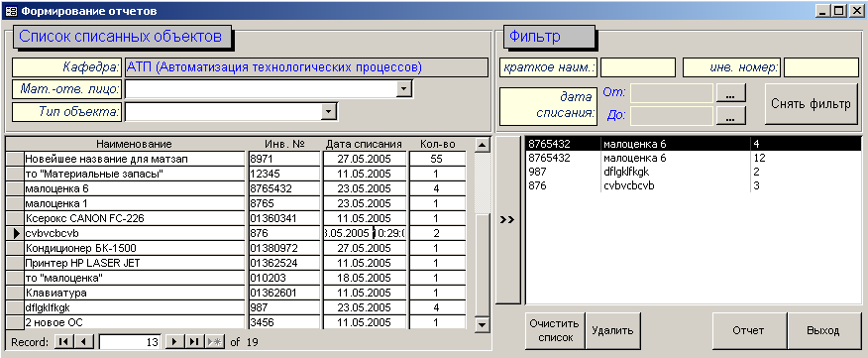Go to previous record navigation button

pyautogui.click(x=83, y=342)
